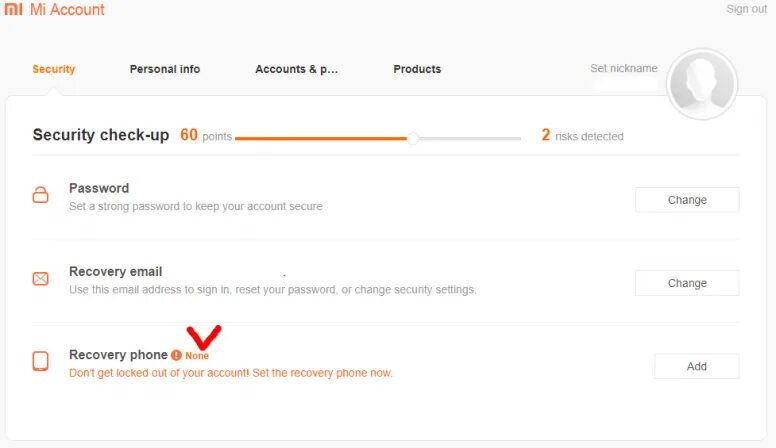This screenshot has height=448, width=776.
Task: Click the recovery phone device icon
Action: click(40, 362)
